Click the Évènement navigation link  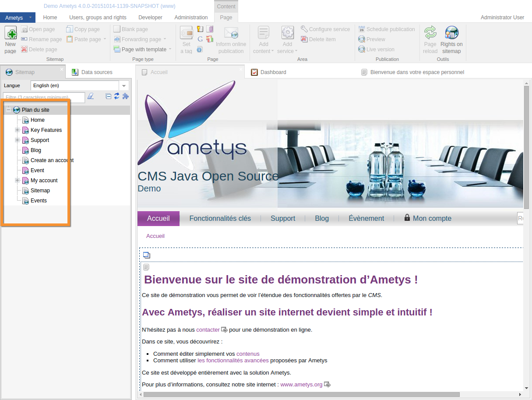[366, 218]
